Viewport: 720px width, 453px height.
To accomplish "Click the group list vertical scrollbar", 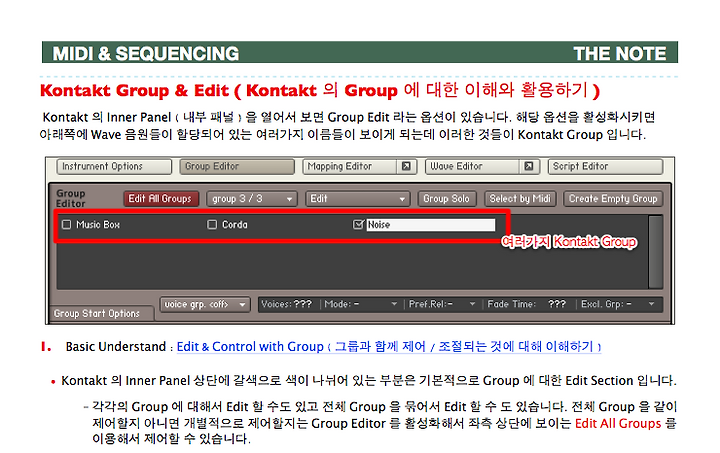I will coord(655,252).
